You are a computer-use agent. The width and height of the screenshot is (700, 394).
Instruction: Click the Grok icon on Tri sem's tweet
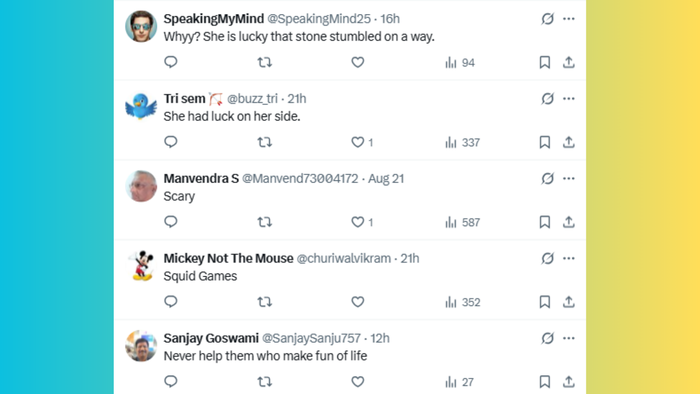point(547,99)
